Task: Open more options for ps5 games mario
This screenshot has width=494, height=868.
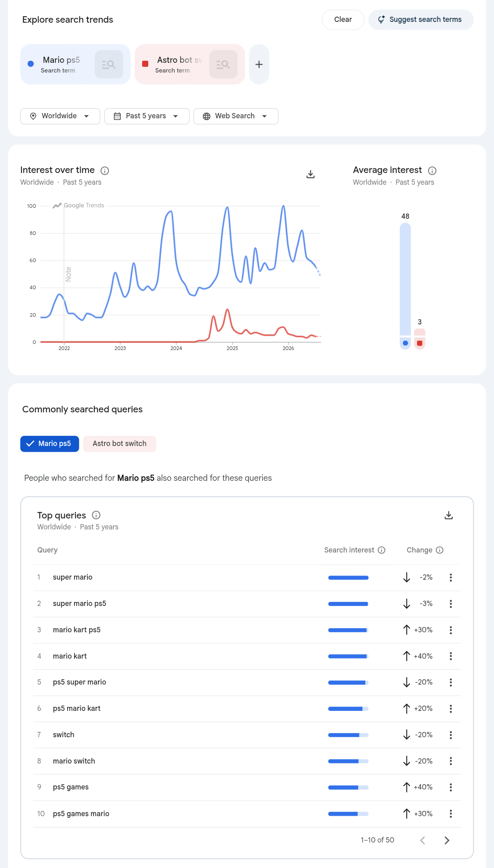Action: (x=451, y=814)
